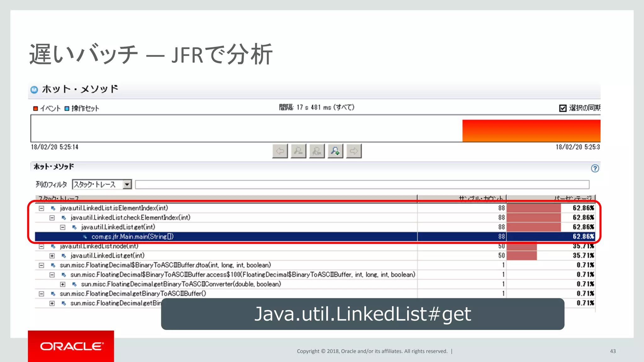Click method arrow icon beside getBinaryToASCIIBuffer()
The width and height of the screenshot is (644, 362).
[x=53, y=294]
